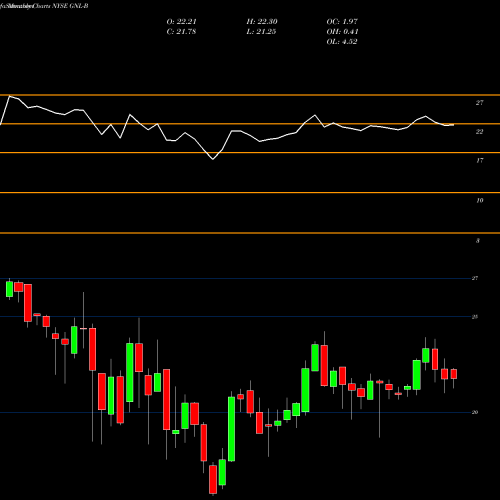The height and width of the screenshot is (500, 500).
Task: Click the low value 'L: 21.25'
Action: pos(261,32)
